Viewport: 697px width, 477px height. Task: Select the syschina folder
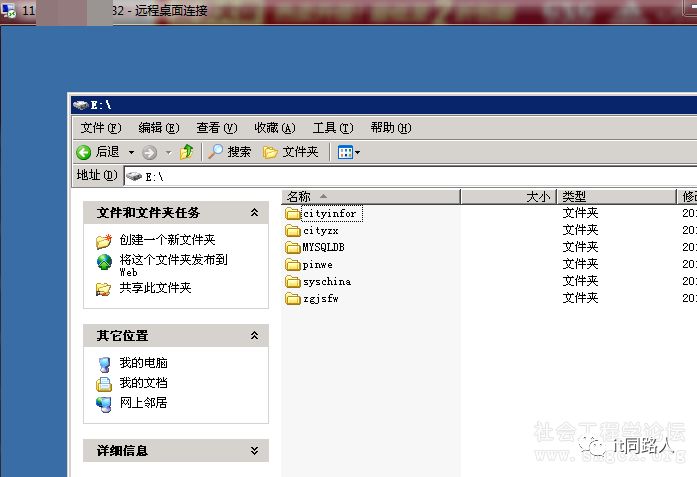coord(326,282)
